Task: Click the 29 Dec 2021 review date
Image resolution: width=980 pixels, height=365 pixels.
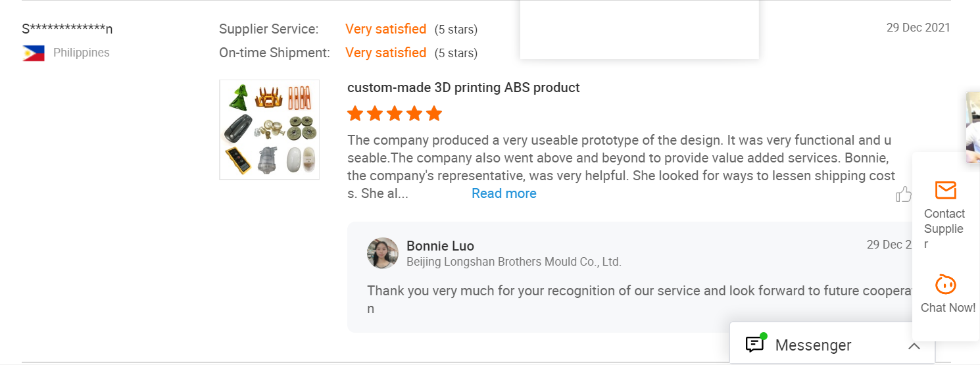Action: pyautogui.click(x=918, y=28)
